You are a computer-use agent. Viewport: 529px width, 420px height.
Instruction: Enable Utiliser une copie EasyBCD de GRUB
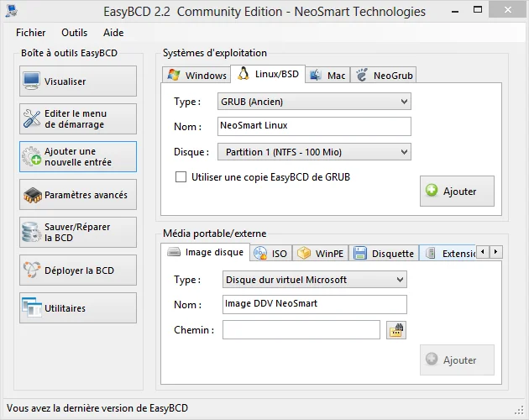pyautogui.click(x=181, y=177)
